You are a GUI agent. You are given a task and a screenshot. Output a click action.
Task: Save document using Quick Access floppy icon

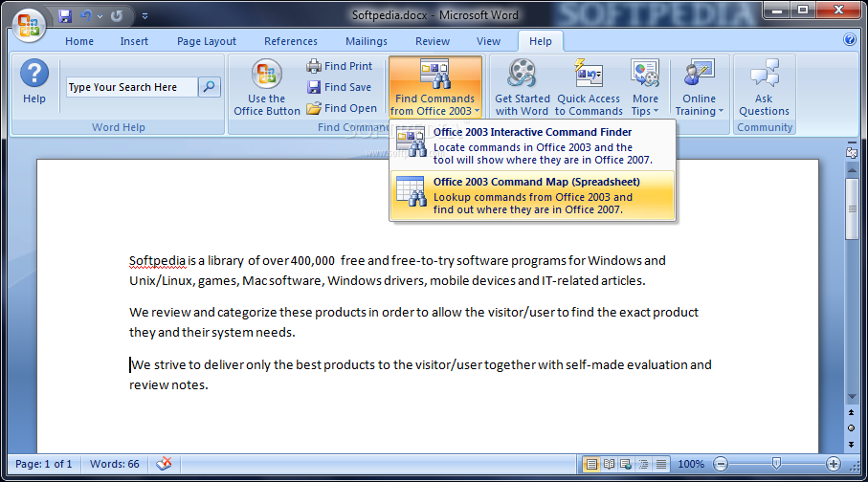[65, 16]
